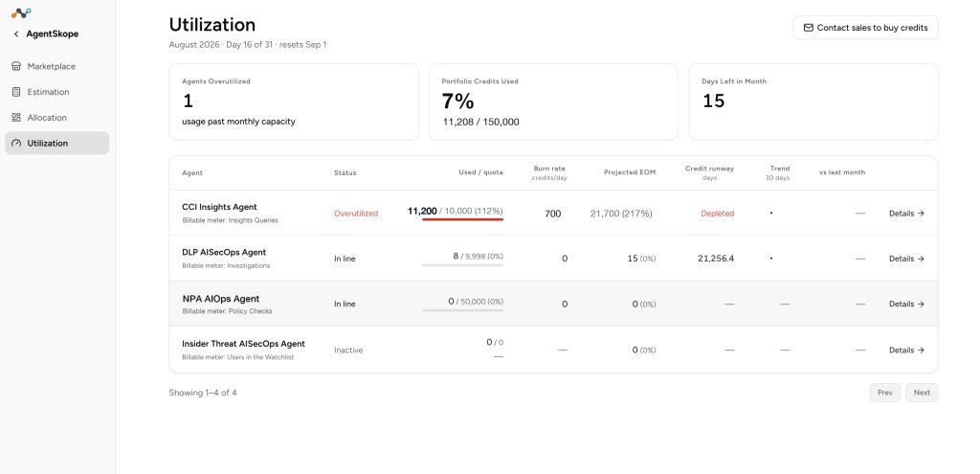The height and width of the screenshot is (474, 980).
Task: Open Details for DLP AISecOps Agent
Action: (906, 259)
